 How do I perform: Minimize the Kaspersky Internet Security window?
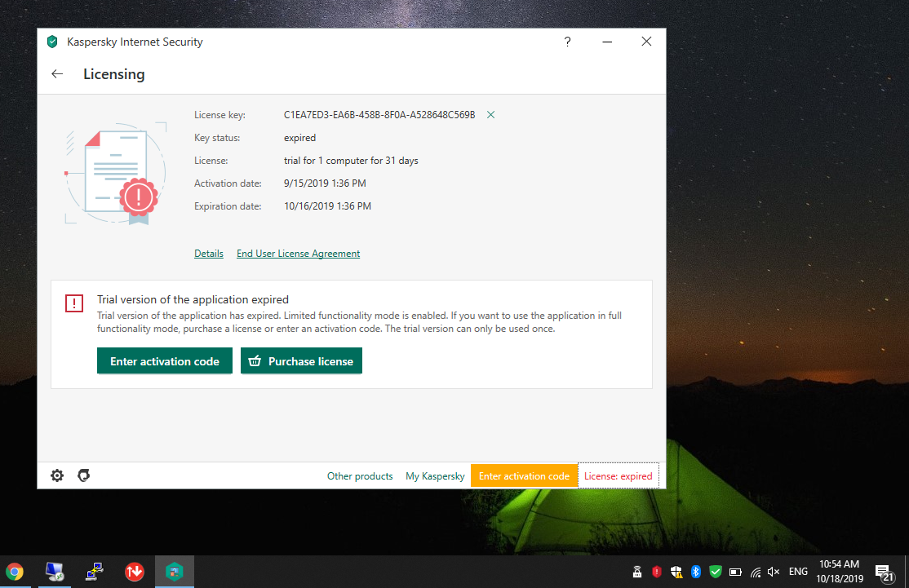tap(607, 42)
